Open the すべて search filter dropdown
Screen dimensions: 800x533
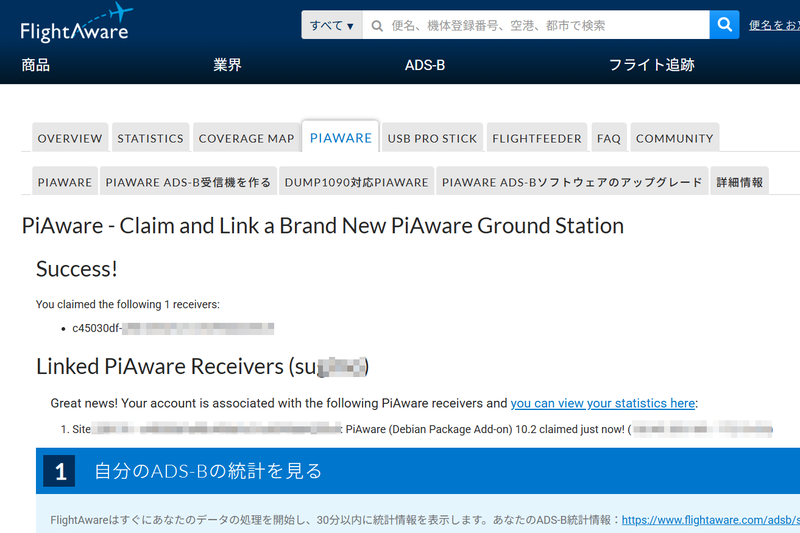[332, 25]
